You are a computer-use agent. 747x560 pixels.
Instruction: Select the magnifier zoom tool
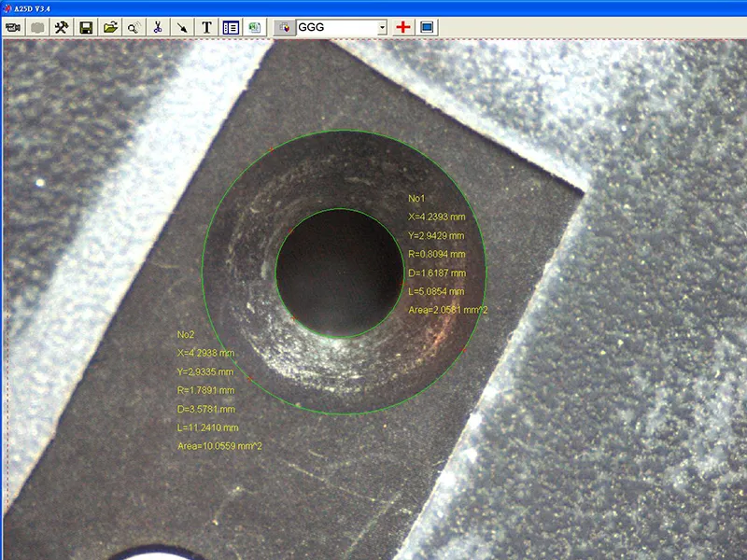(x=134, y=28)
